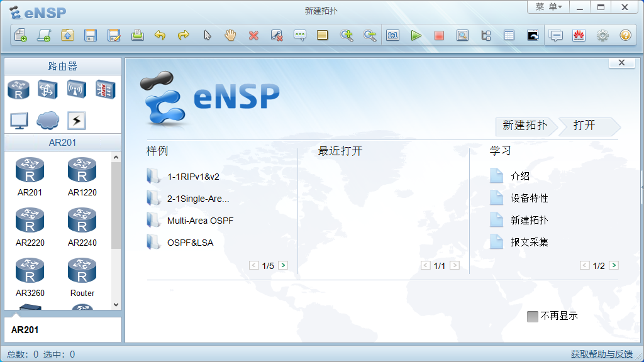This screenshot has width=644, height=362.
Task: Select the zoom in toolbar icon
Action: click(347, 35)
